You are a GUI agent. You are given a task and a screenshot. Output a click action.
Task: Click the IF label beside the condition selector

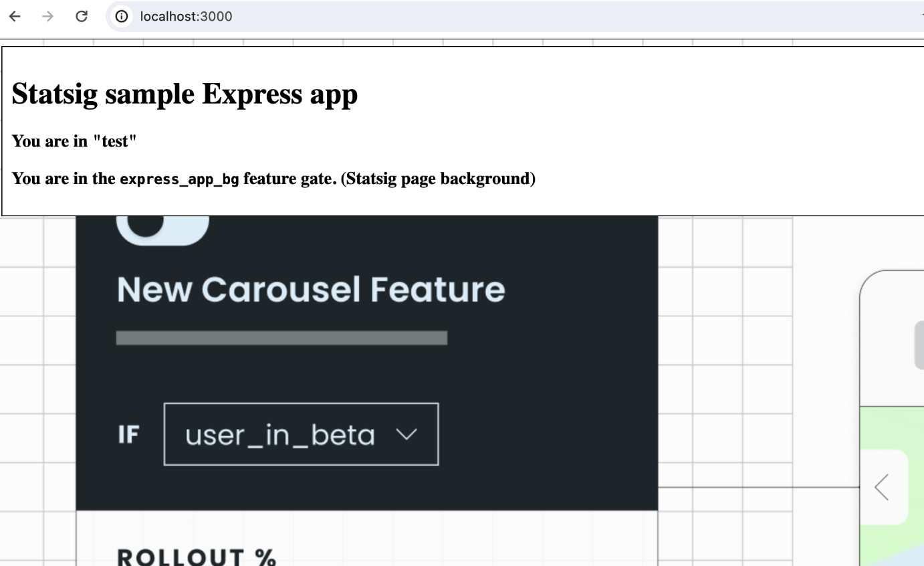[128, 434]
